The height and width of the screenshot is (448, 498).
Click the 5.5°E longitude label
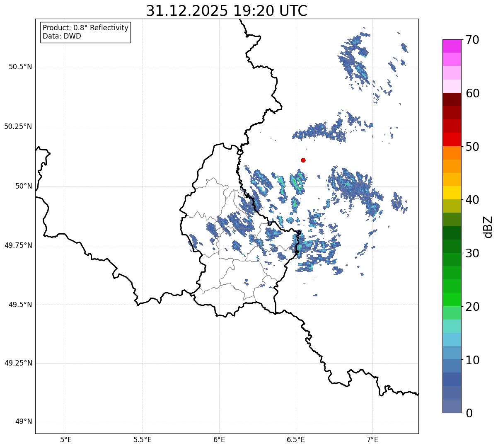coord(143,439)
